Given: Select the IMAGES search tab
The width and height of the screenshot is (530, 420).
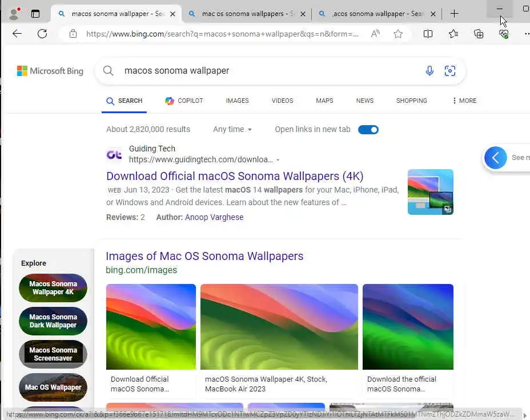Looking at the screenshot, I should pos(237,101).
